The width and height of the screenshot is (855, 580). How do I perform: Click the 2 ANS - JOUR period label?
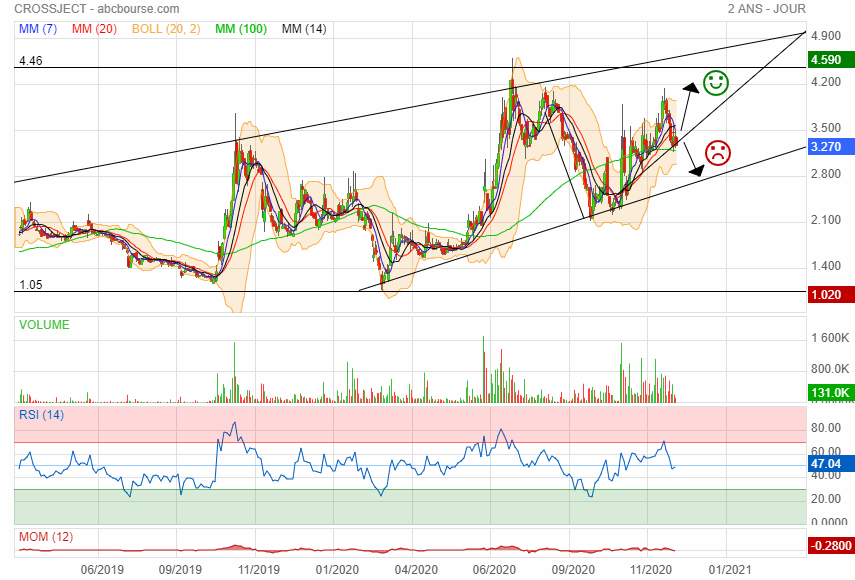tap(766, 9)
